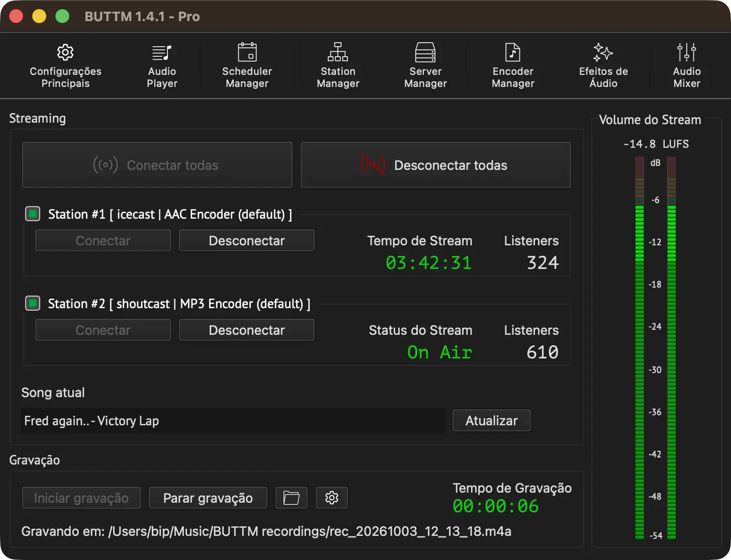Open the Server Manager icon
Viewport: 731px width, 560px height.
tap(425, 52)
